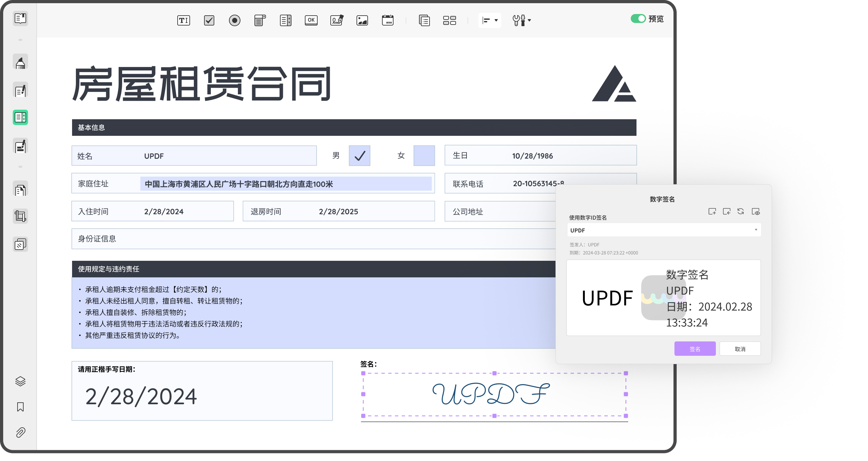The width and height of the screenshot is (868, 461).
Task: Click the duplicate fields grid icon in toolbar
Action: pos(450,20)
